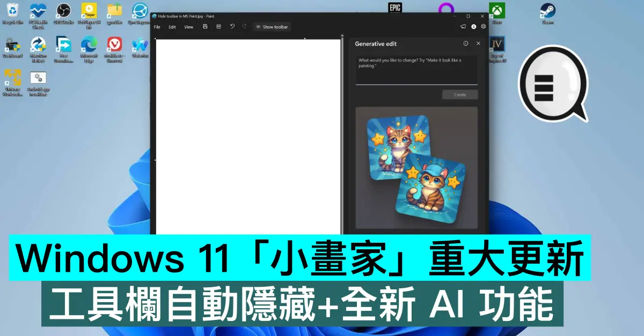Click the Share icon in Paint

tap(219, 27)
